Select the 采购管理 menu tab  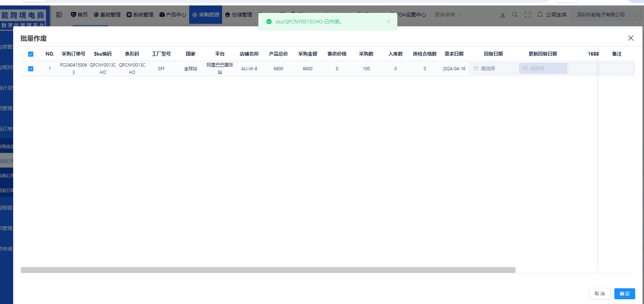coord(206,15)
